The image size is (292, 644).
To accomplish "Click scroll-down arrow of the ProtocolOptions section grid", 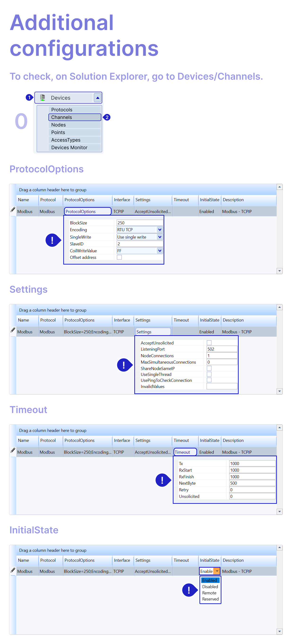I will pyautogui.click(x=279, y=271).
